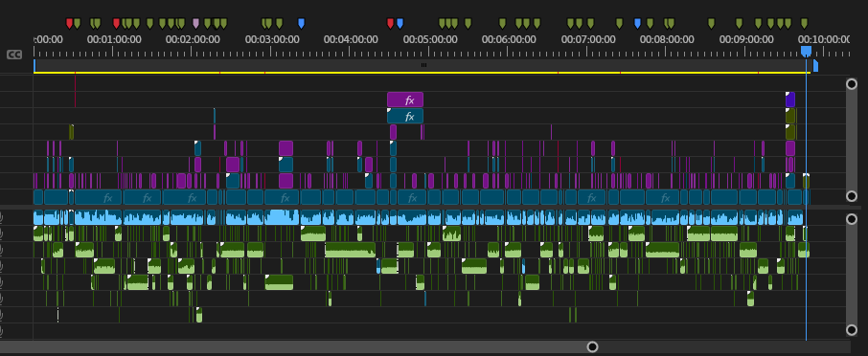Select the pink marker near 00:02:00:00

pyautogui.click(x=195, y=23)
